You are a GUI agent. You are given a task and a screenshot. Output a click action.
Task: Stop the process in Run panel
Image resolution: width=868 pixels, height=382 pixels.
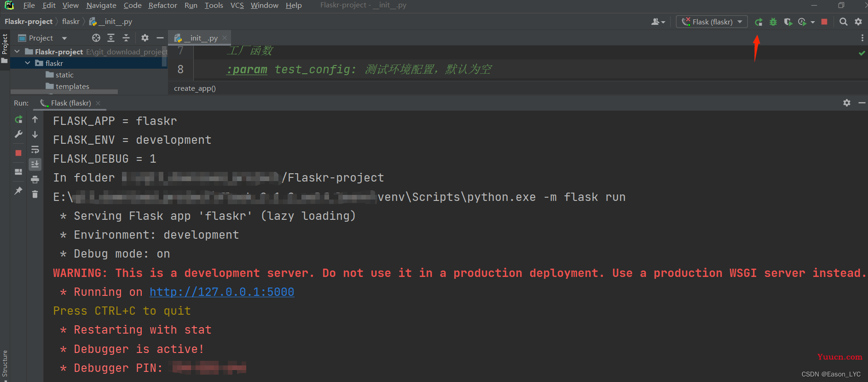(18, 153)
